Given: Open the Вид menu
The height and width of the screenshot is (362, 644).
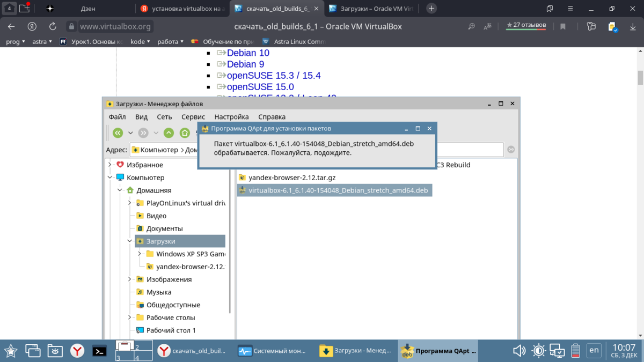Looking at the screenshot, I should (x=141, y=116).
